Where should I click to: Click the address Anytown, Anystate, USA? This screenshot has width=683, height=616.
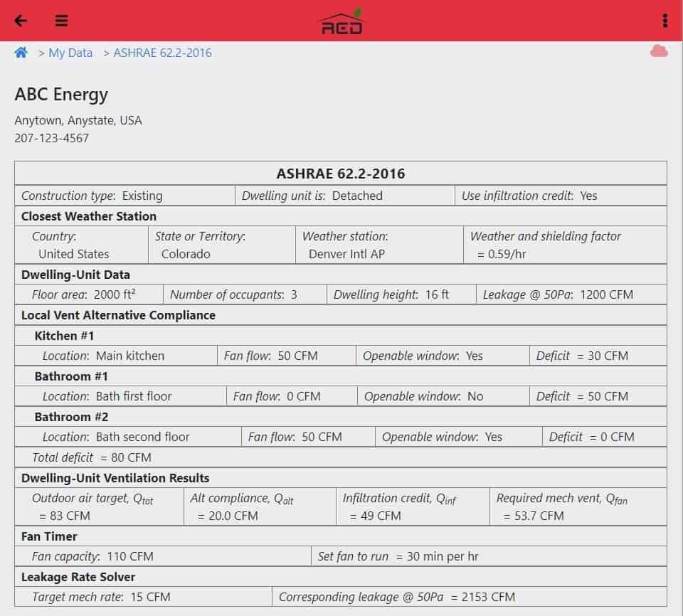pos(78,120)
